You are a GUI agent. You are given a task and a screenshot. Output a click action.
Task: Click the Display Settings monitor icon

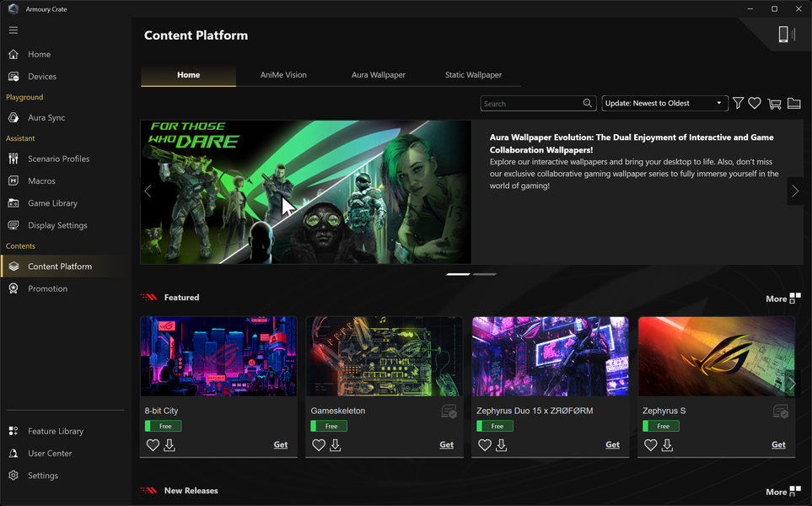tap(13, 225)
